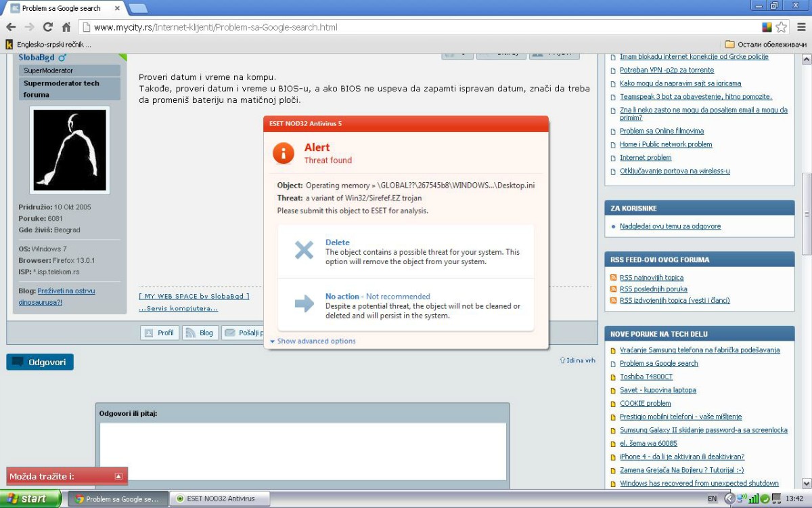This screenshot has width=812, height=508.
Task: Click the Windows start button
Action: click(31, 499)
